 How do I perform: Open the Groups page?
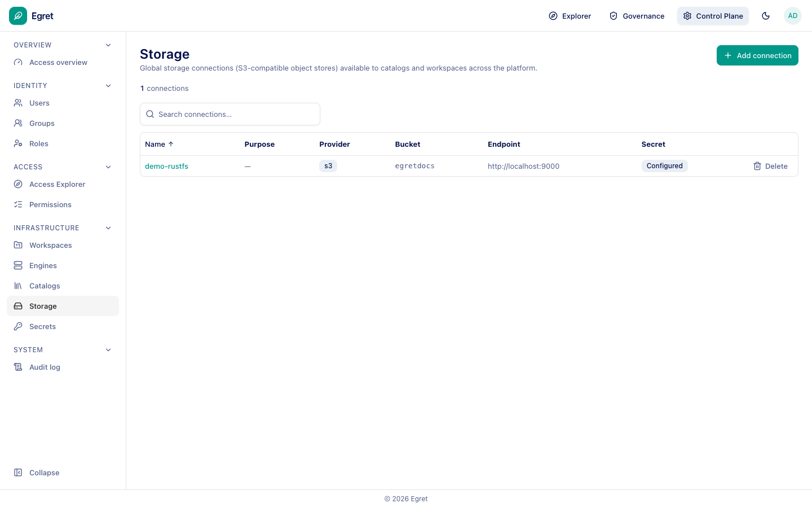63,124
